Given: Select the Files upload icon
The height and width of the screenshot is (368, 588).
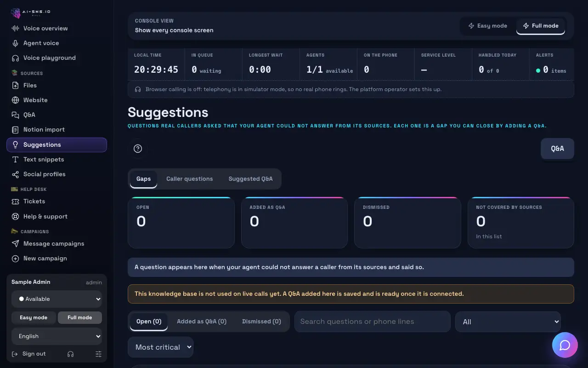Looking at the screenshot, I should (15, 86).
